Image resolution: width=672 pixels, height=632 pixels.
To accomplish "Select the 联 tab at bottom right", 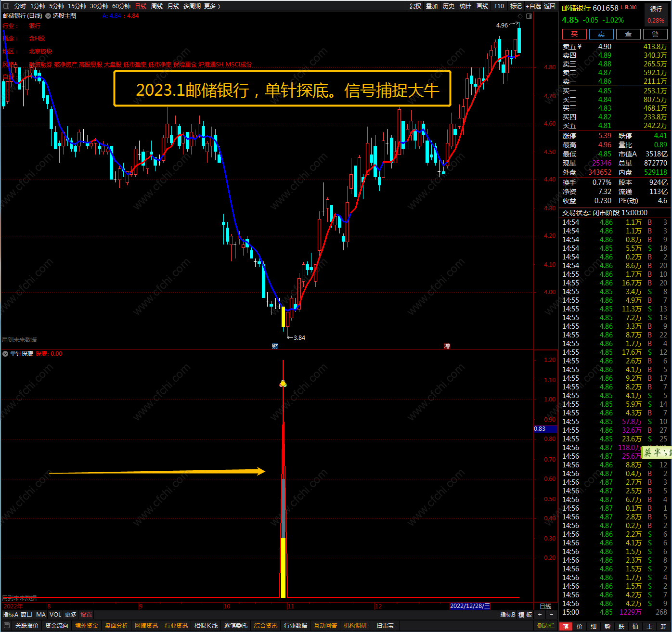I will [x=621, y=626].
